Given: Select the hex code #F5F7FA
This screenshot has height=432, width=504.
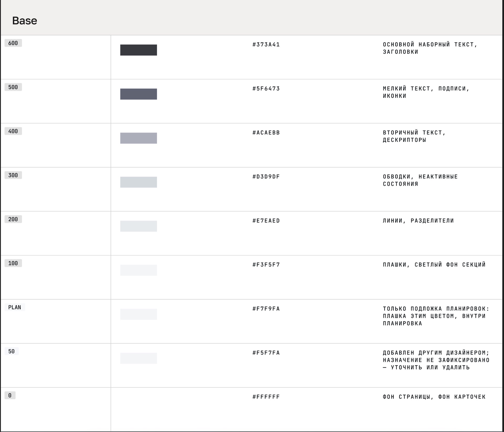Looking at the screenshot, I should (266, 353).
